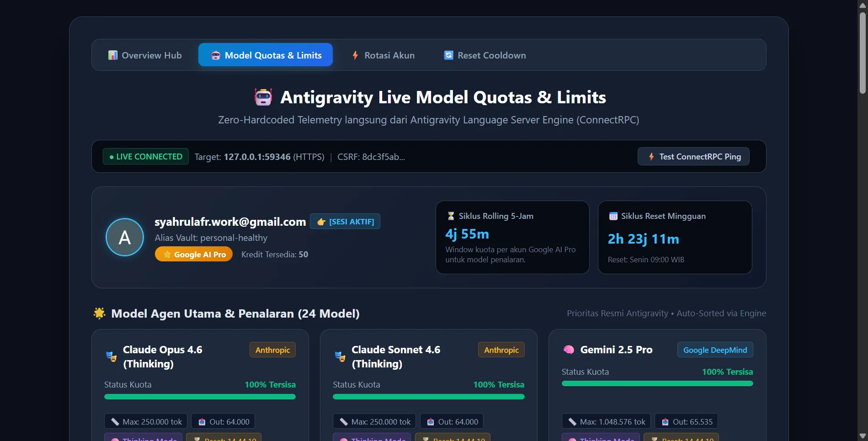Click the lightning icon in Rotasi Akun tab

355,55
